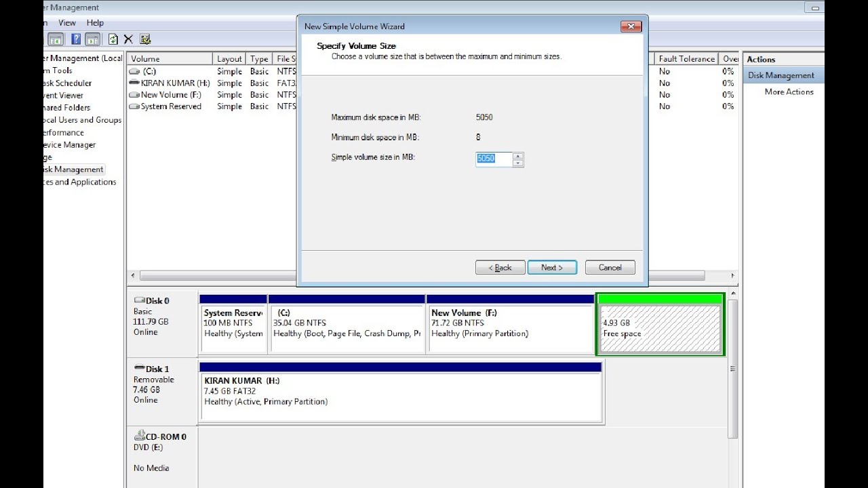The image size is (868, 488).
Task: Click the Actions pane header
Action: 783,59
